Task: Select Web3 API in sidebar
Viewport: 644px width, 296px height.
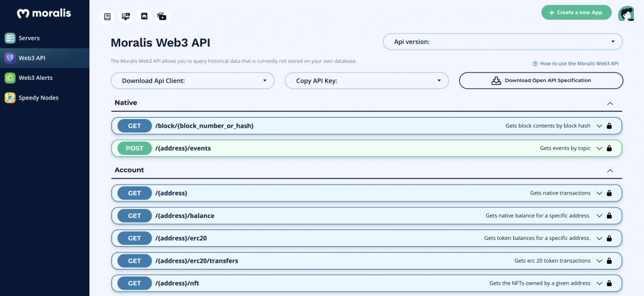Action: point(45,58)
